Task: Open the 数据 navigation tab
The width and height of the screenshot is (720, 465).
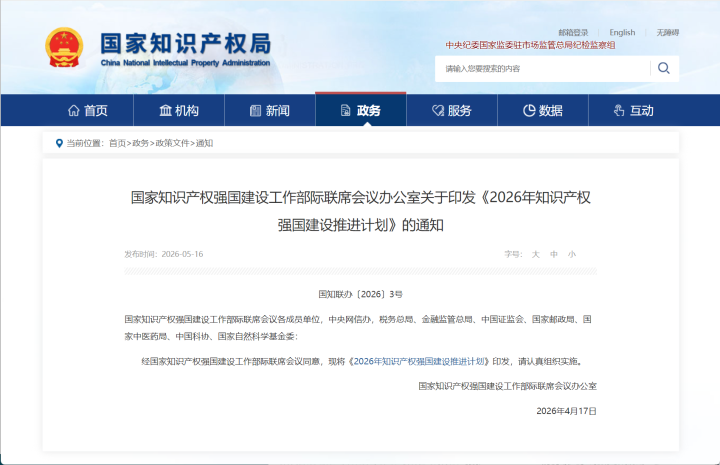Action: (543, 110)
